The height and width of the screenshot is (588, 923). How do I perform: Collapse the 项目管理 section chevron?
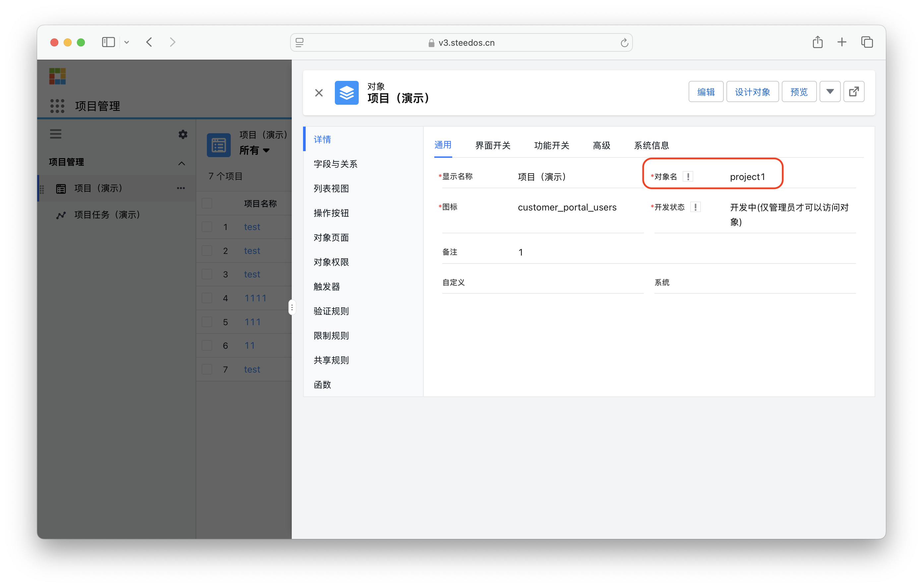pyautogui.click(x=181, y=163)
